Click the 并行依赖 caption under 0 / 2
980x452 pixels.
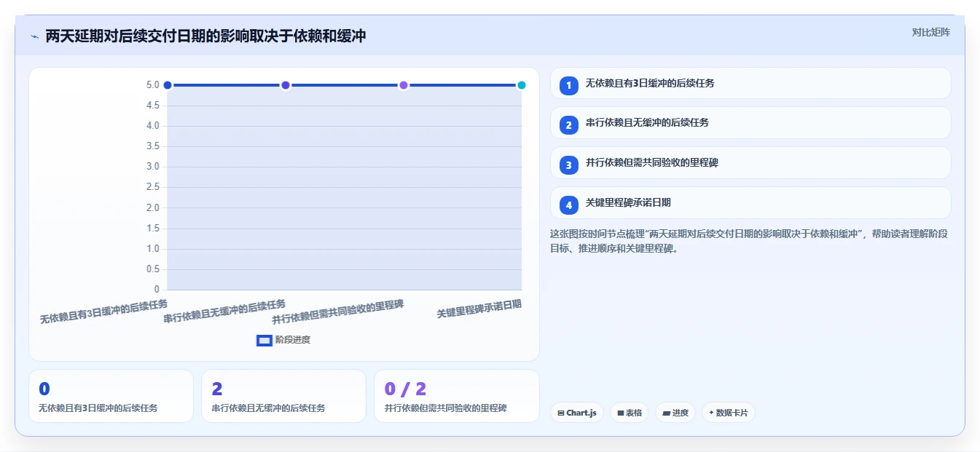point(445,408)
